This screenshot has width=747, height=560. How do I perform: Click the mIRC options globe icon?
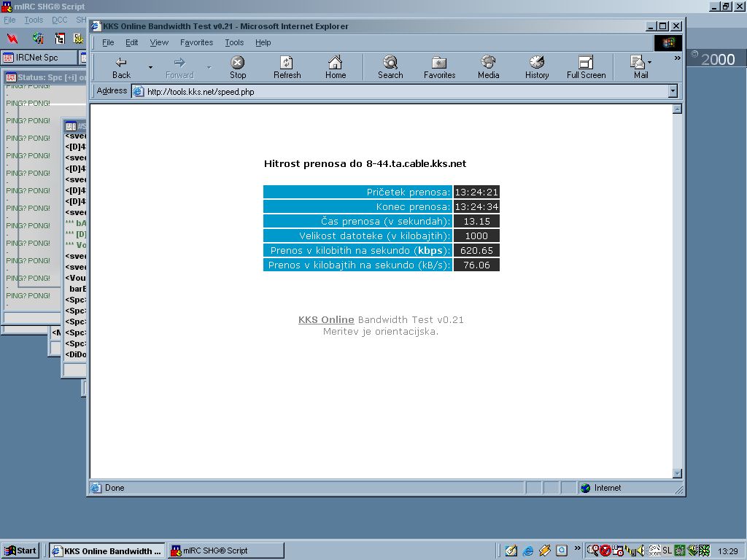38,38
